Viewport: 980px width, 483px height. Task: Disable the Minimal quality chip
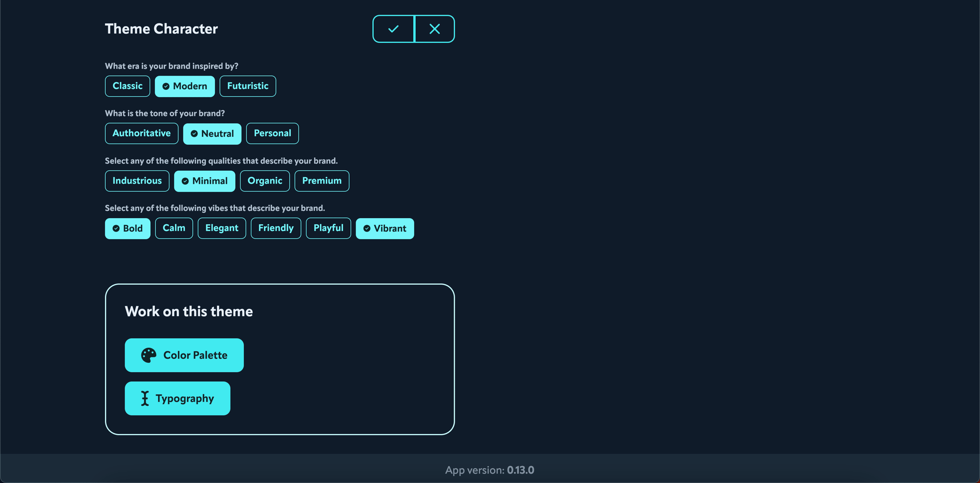click(205, 181)
